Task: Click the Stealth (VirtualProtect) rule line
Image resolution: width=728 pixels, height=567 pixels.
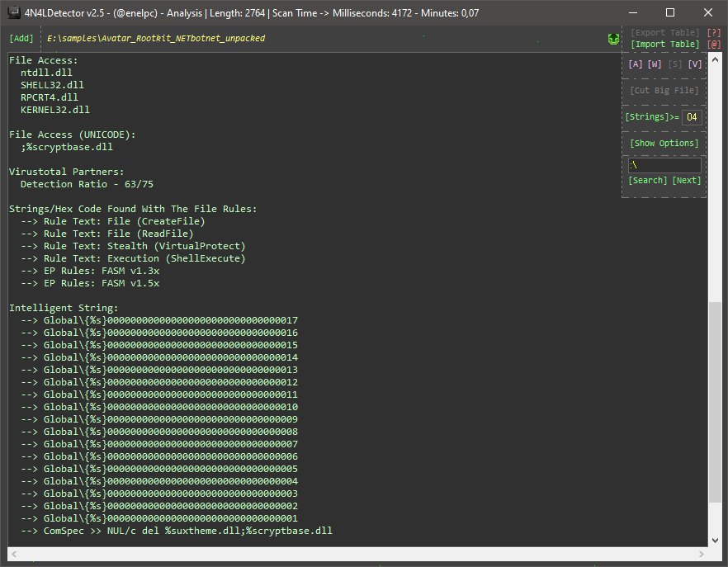Action: point(133,246)
